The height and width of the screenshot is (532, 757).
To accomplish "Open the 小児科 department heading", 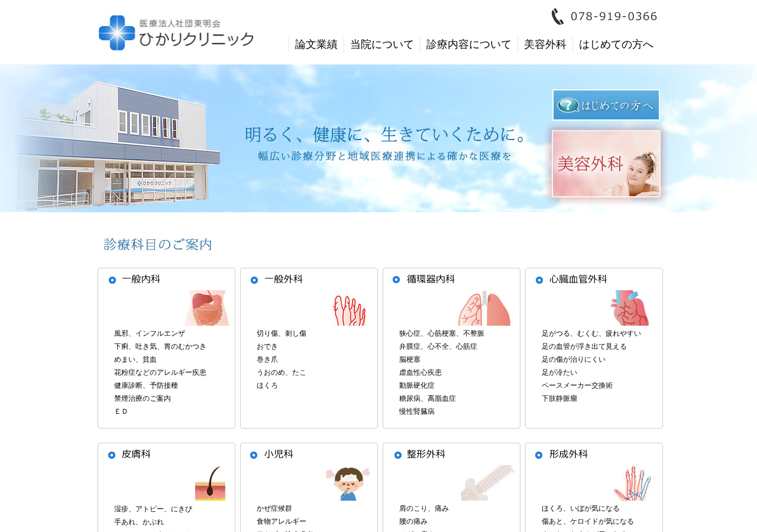I will tap(279, 455).
